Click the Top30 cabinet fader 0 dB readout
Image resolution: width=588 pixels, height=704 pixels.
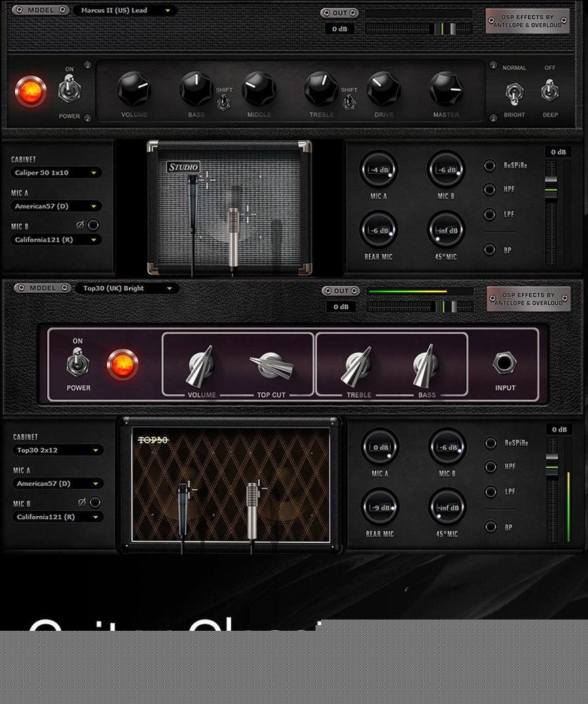click(x=559, y=429)
